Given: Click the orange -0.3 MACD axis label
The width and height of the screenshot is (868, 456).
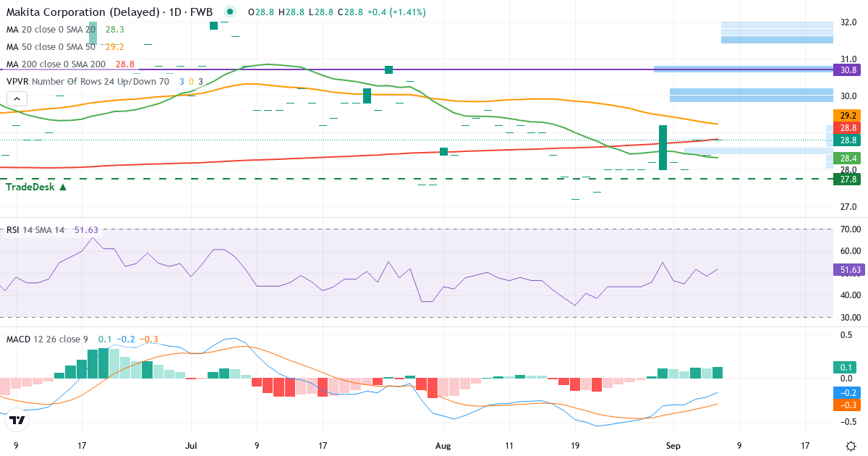Looking at the screenshot, I should click(846, 405).
